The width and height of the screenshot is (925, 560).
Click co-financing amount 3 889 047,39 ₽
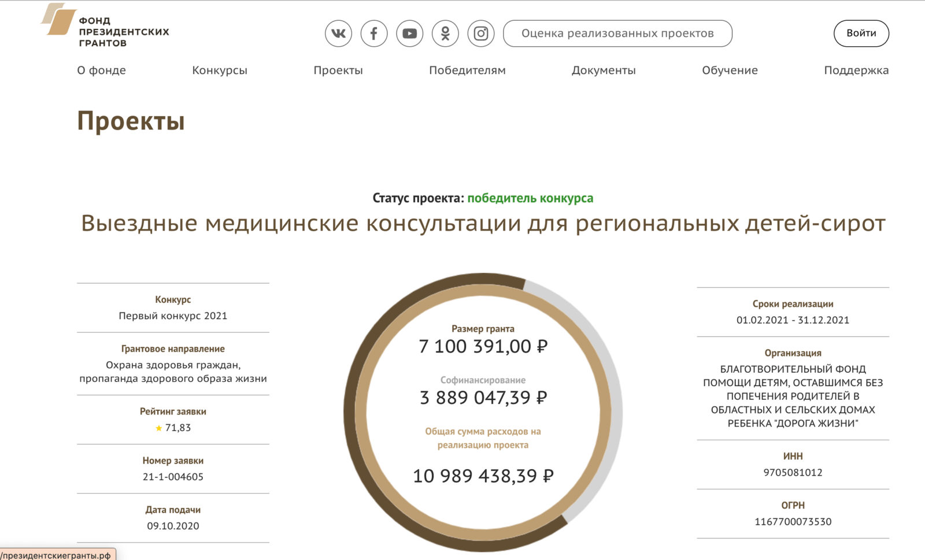pos(483,398)
